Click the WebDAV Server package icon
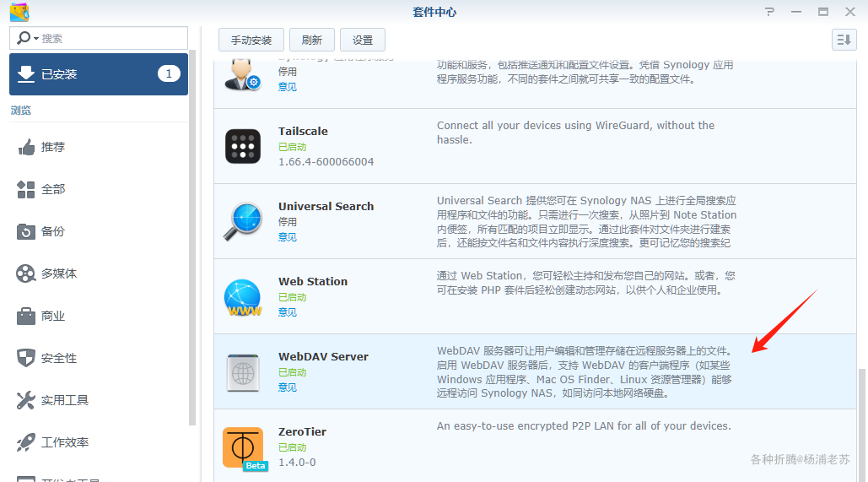This screenshot has height=482, width=868. [243, 373]
